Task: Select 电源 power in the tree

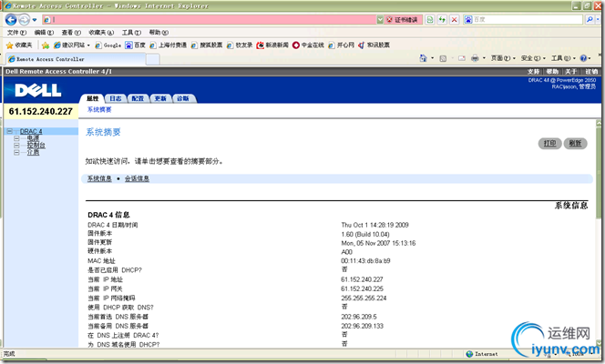Action: (33, 138)
